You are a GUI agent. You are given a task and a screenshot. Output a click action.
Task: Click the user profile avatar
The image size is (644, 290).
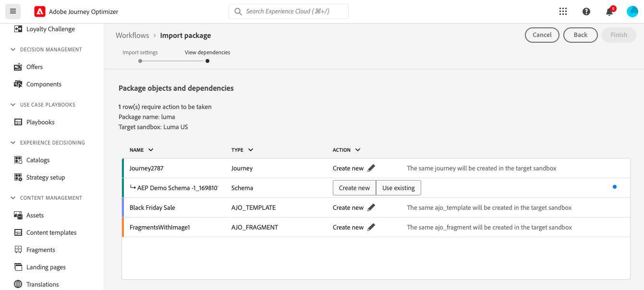(x=632, y=12)
